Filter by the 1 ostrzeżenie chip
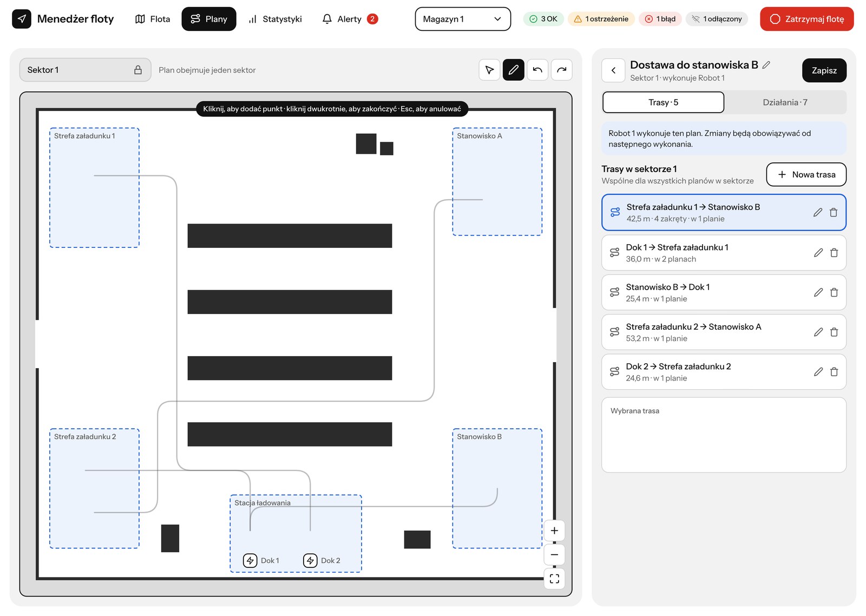Image resolution: width=866 pixels, height=616 pixels. click(x=601, y=19)
